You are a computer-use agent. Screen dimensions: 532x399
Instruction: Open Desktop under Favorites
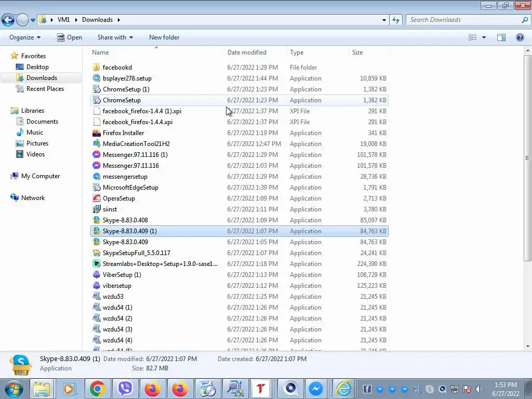[37, 67]
